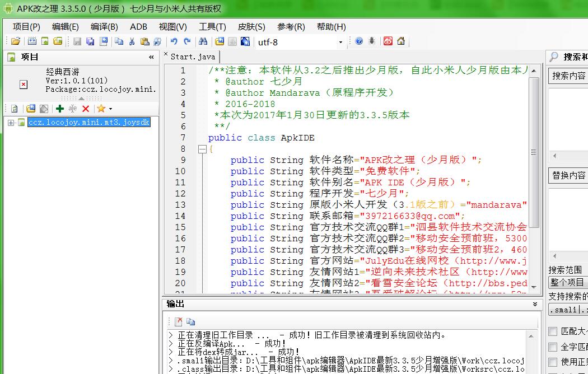Screen dimensions: 588x374
Task: Toggle the 全字匹配 whole-word checkbox
Action: click(x=553, y=347)
